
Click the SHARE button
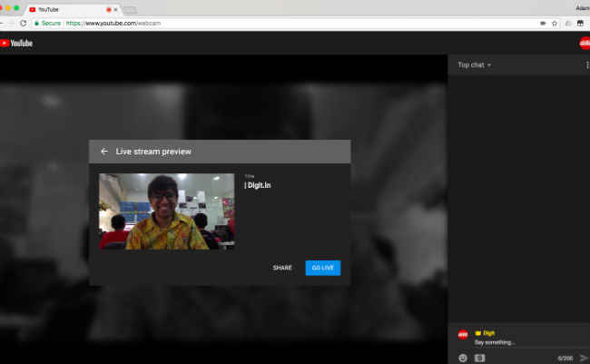(x=282, y=268)
